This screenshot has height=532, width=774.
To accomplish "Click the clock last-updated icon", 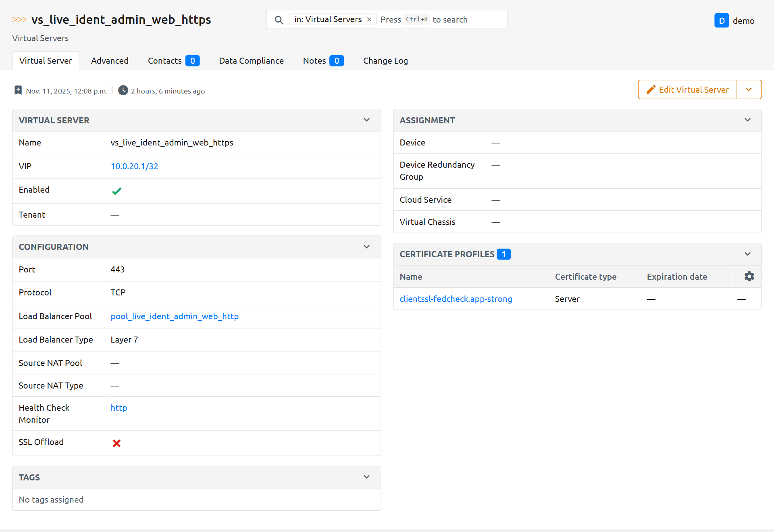I will point(123,90).
